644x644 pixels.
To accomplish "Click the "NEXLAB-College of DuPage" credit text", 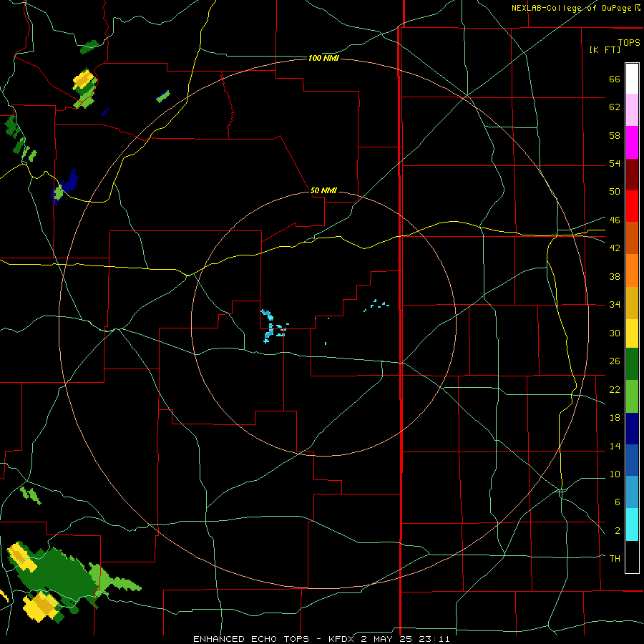I will coord(571,8).
